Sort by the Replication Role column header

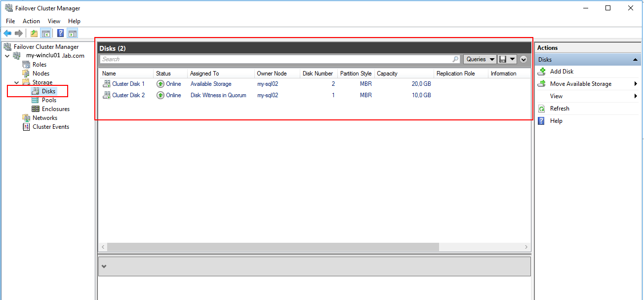[461, 74]
